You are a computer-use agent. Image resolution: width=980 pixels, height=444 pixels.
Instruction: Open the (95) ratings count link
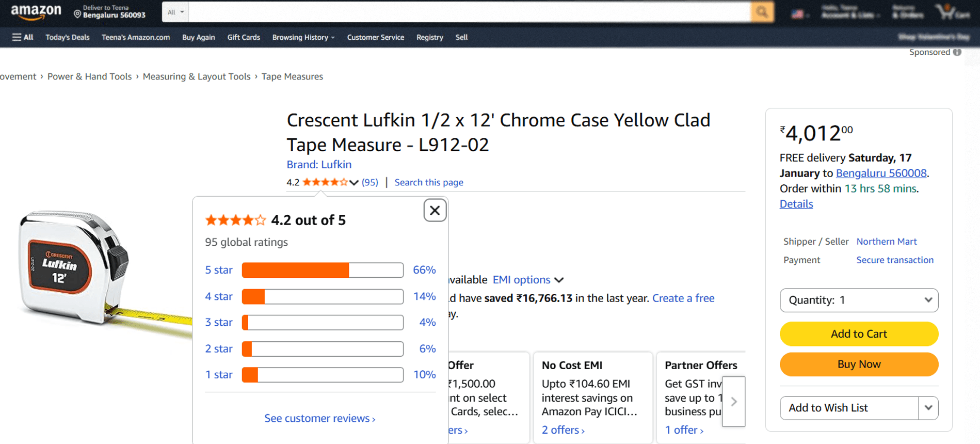tap(370, 182)
